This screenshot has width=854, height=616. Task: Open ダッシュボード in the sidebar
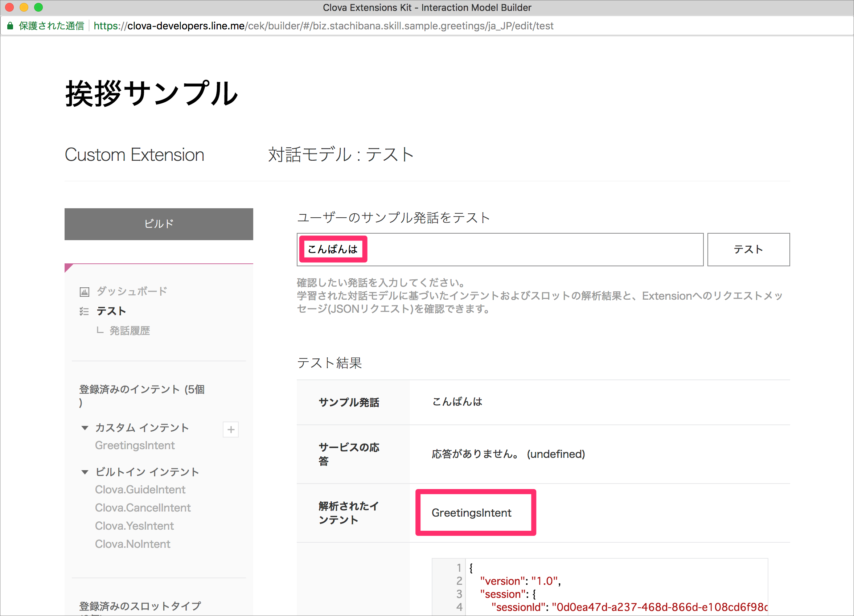(132, 291)
